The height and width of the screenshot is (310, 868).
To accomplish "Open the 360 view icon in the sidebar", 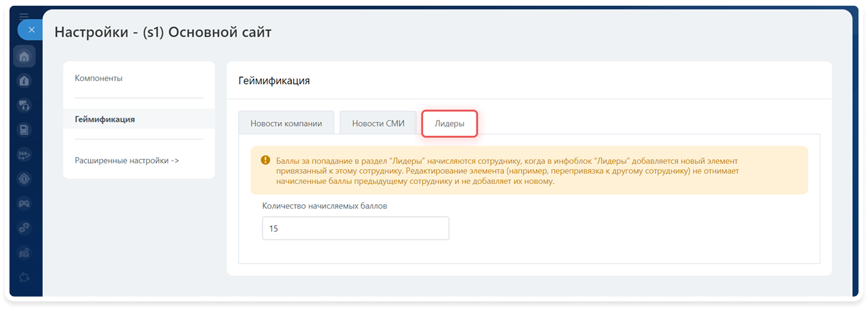I will point(24,154).
